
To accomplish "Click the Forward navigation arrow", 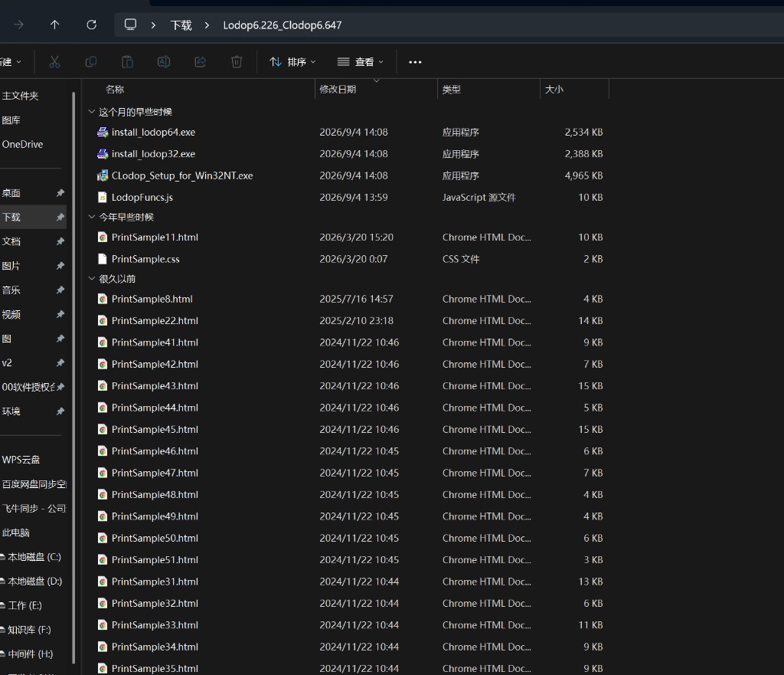I will click(19, 25).
